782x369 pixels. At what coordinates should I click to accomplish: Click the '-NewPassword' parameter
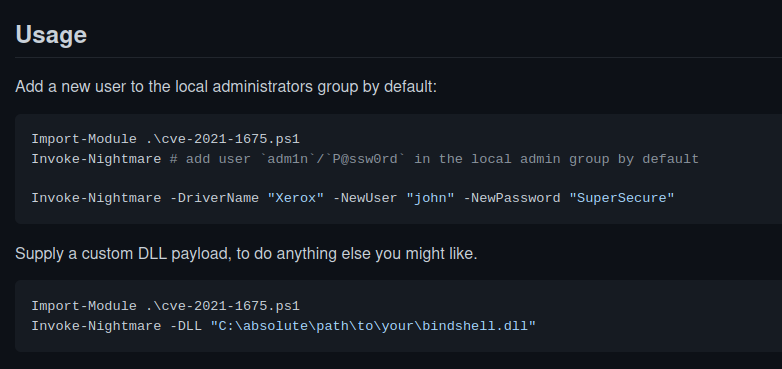(x=512, y=198)
